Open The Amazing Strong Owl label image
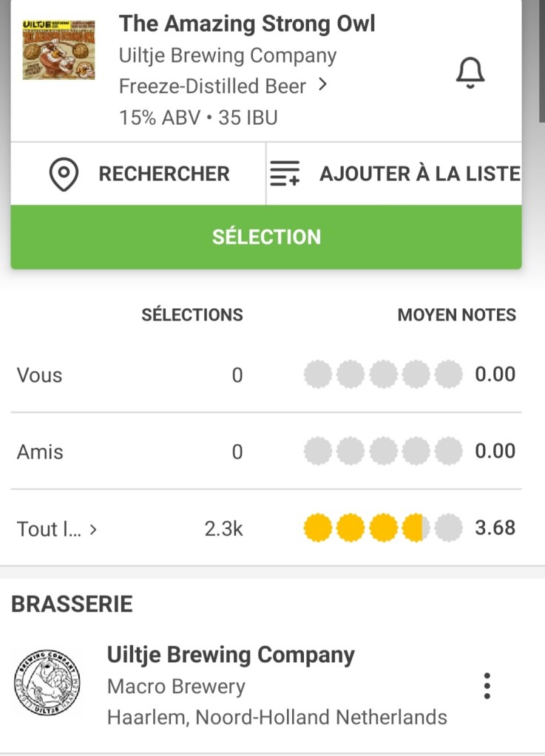Screen dimensions: 545x756 [58, 50]
